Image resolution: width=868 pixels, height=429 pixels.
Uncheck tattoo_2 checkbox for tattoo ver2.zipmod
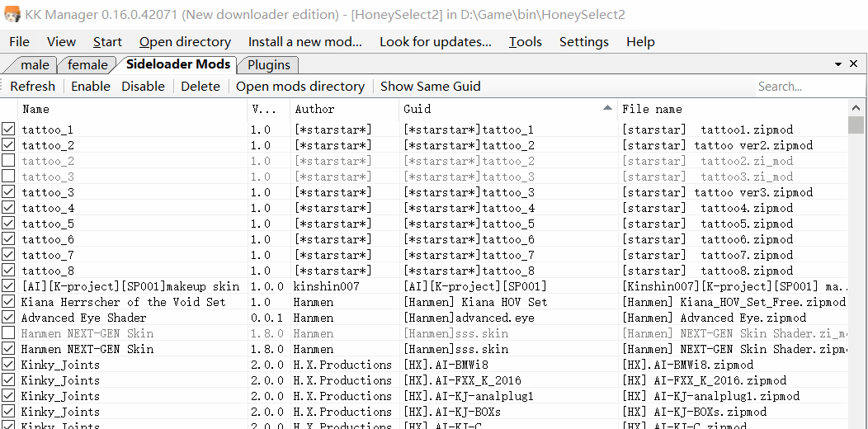[8, 145]
